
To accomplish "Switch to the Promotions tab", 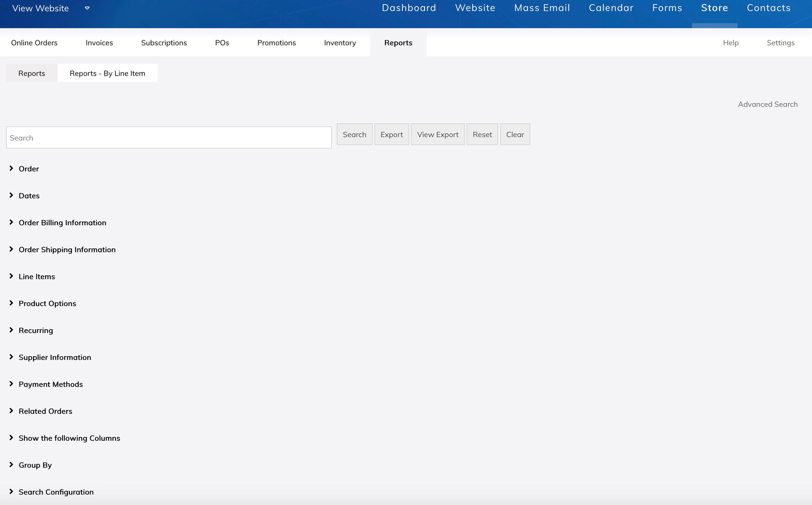I will (277, 43).
